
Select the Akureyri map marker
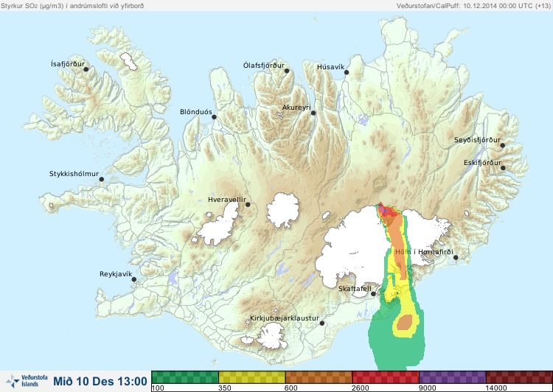pos(313,113)
